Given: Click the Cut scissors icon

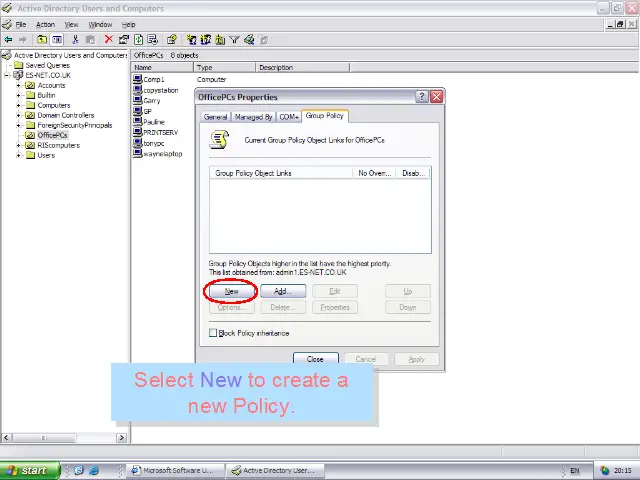Looking at the screenshot, I should point(75,40).
